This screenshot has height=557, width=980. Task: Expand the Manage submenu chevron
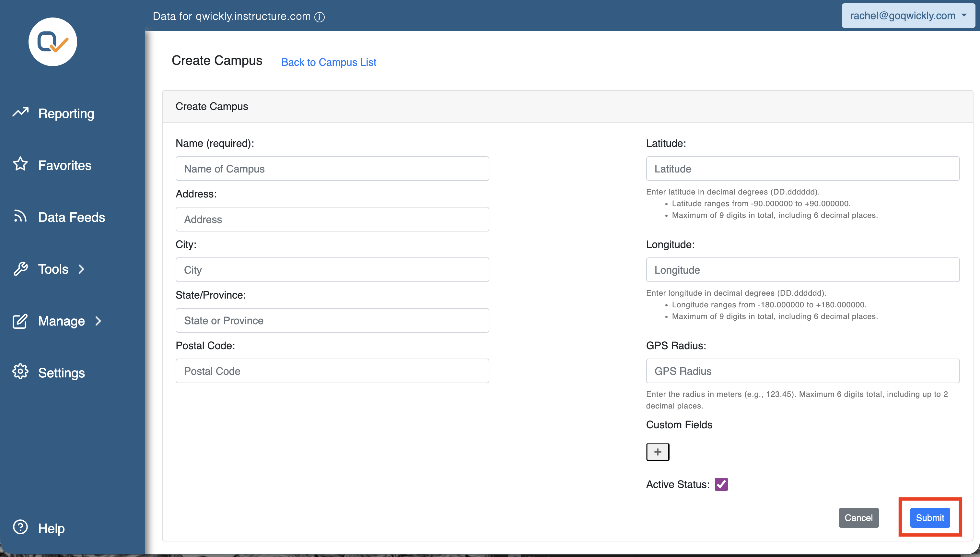[98, 321]
